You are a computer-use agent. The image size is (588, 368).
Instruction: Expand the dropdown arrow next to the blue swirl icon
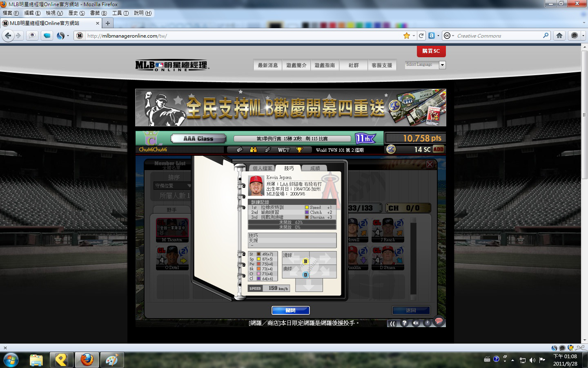pyautogui.click(x=68, y=36)
